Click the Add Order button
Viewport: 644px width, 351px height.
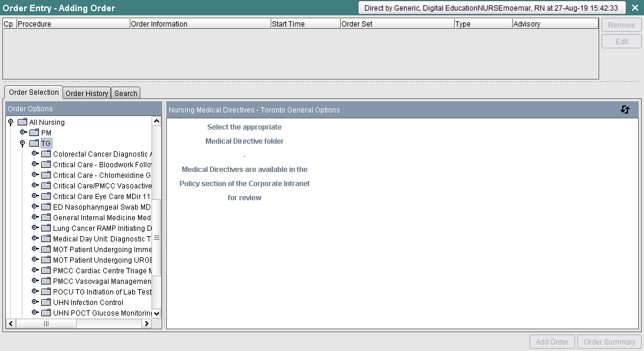tap(552, 342)
